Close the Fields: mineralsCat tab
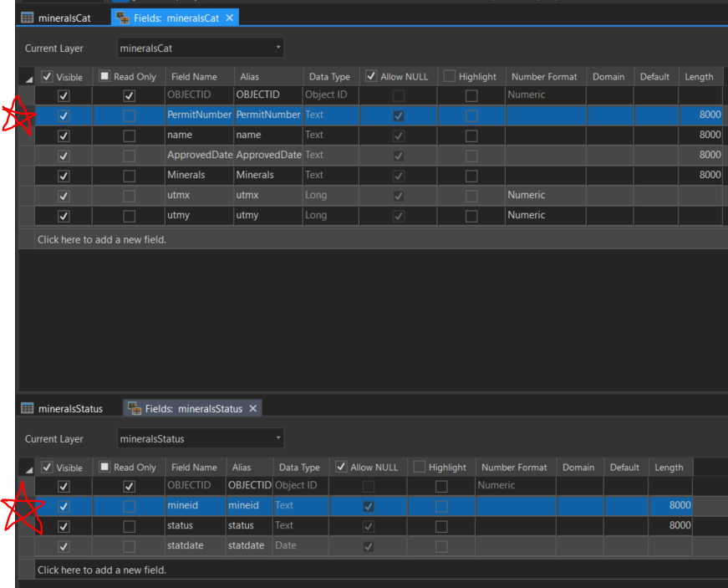 (230, 18)
